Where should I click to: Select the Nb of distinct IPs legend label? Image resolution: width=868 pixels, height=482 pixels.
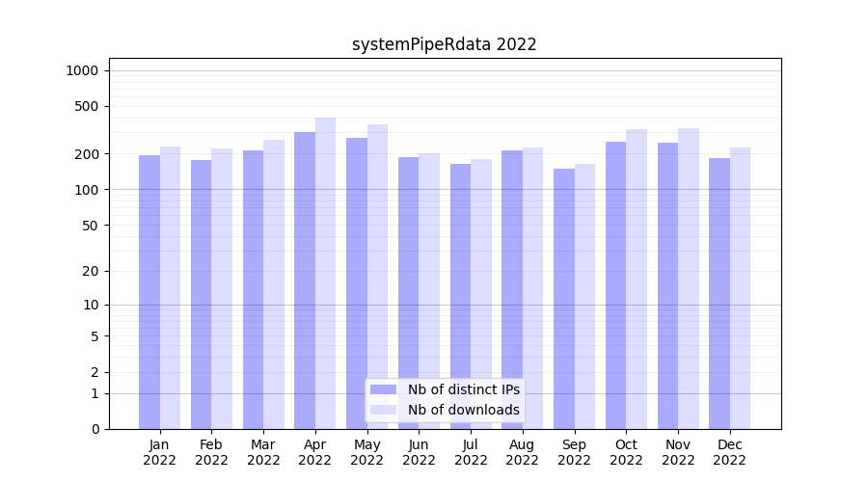pyautogui.click(x=463, y=389)
